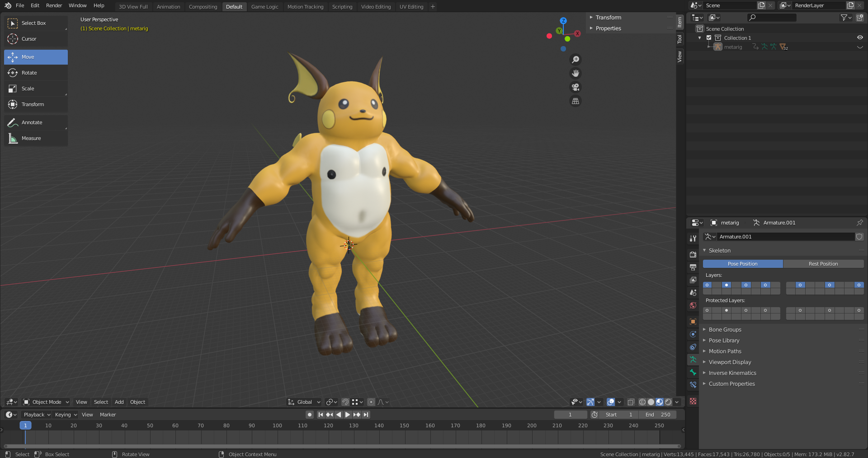
Task: Select the Pose Position button
Action: [743, 264]
